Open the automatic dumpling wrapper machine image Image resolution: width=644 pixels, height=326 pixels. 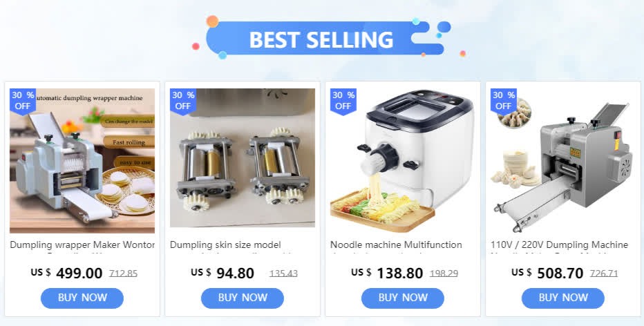pyautogui.click(x=82, y=160)
